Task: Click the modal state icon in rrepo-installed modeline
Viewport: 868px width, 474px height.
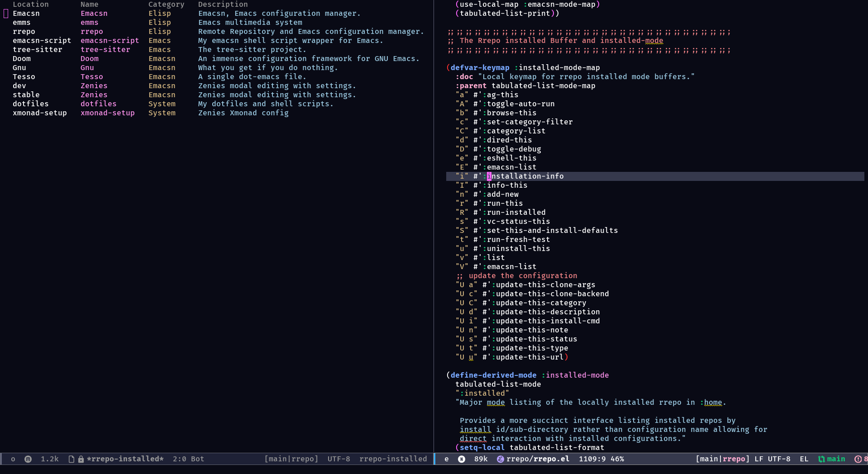Action: (28, 459)
